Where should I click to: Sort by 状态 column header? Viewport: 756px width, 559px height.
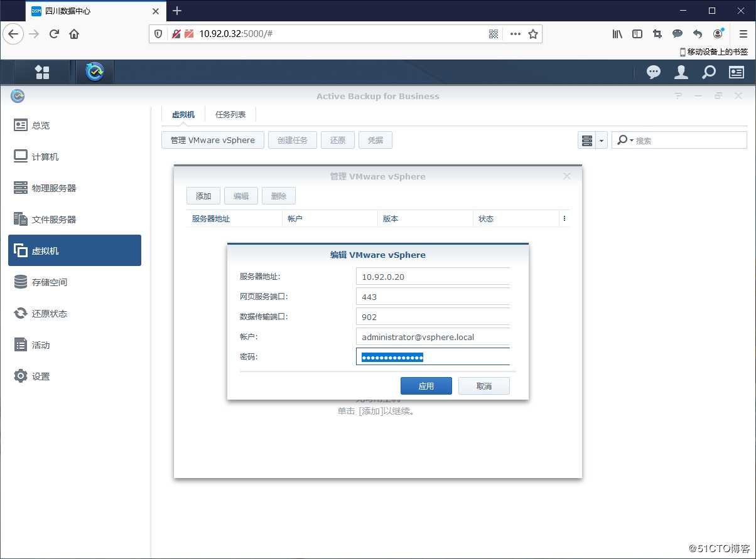[516, 218]
